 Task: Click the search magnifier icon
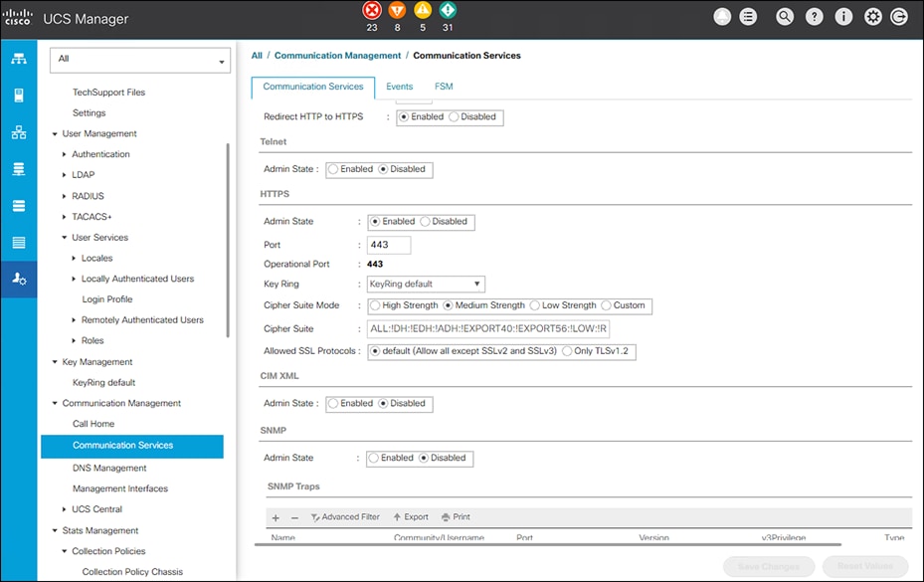click(x=785, y=17)
